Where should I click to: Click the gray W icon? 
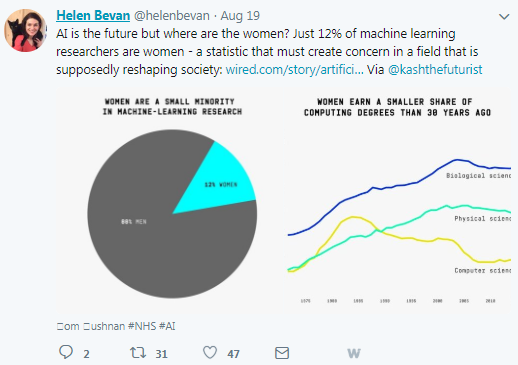pos(354,353)
